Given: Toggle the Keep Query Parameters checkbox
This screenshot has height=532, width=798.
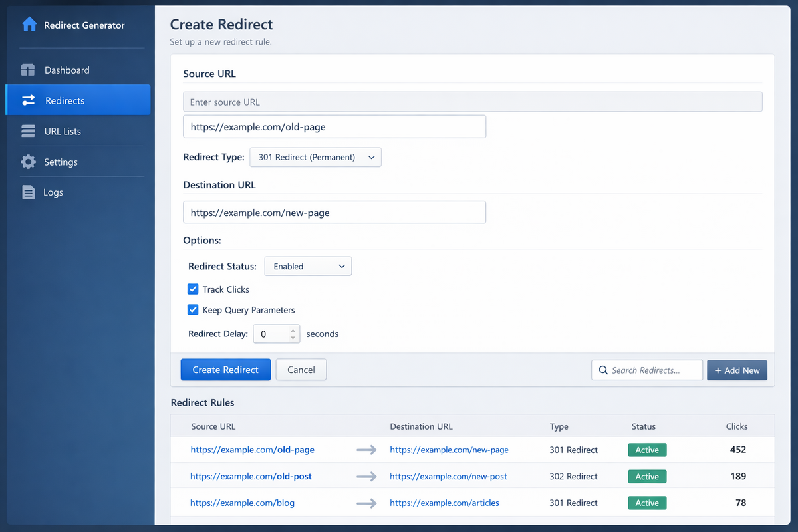Looking at the screenshot, I should coord(193,310).
